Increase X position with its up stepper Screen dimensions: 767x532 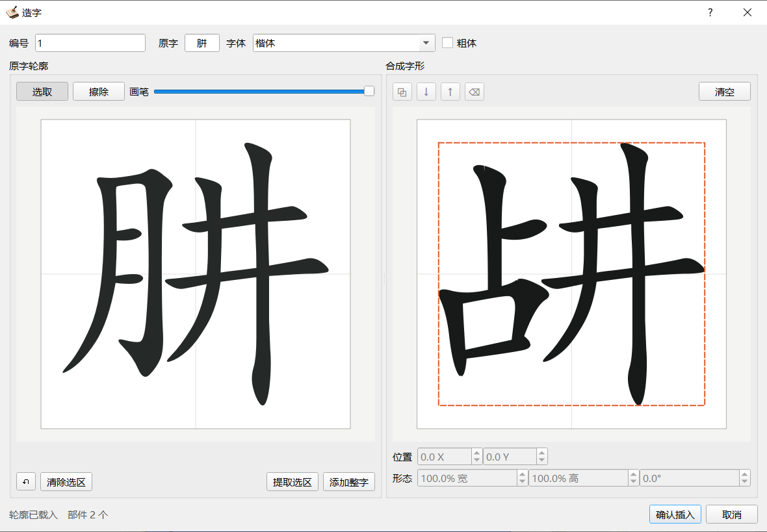(477, 453)
